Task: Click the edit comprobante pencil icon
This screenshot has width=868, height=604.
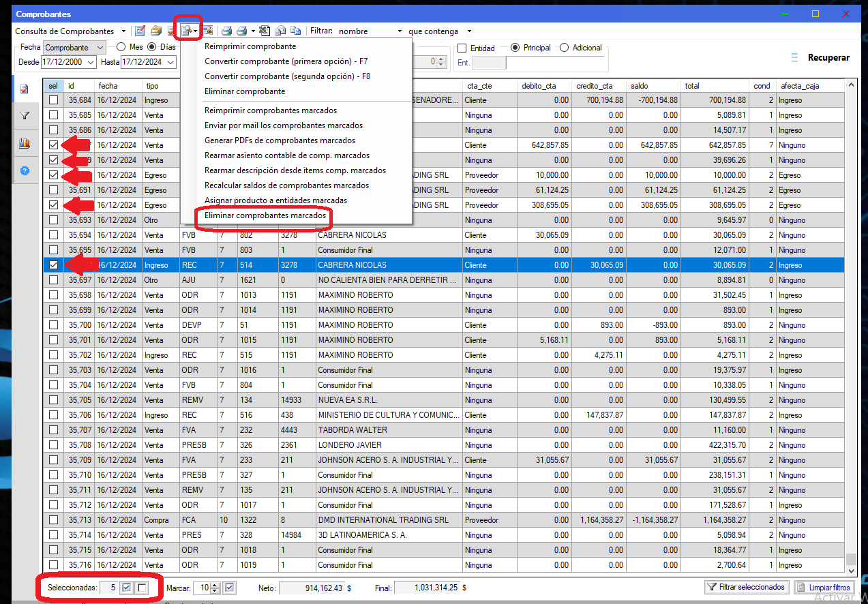Action: pyautogui.click(x=140, y=31)
